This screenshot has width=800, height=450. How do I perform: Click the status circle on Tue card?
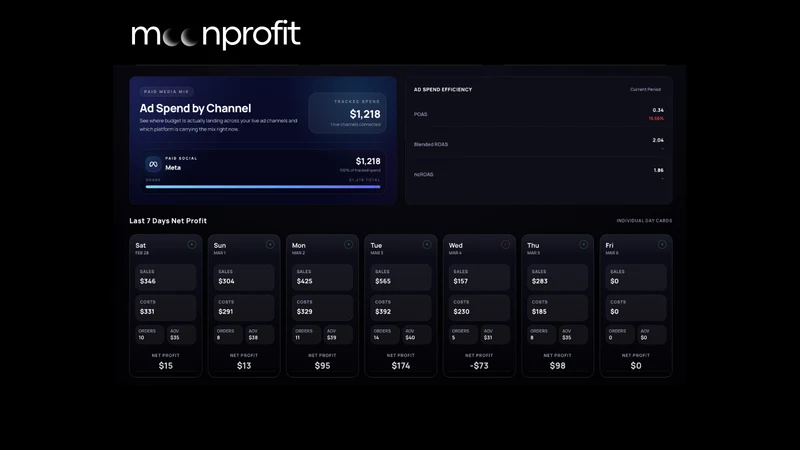[x=427, y=244]
